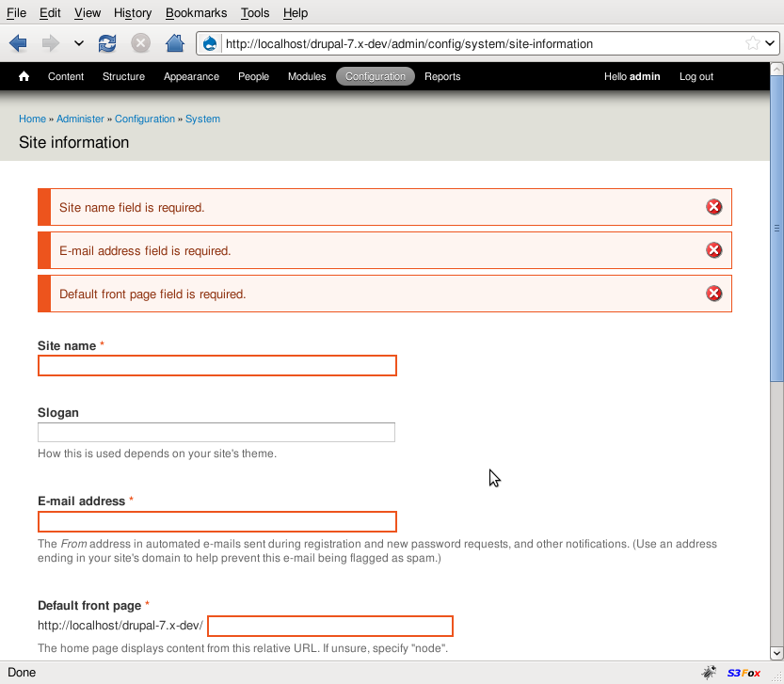Open the Bookmarks menu
Screen dimensions: 784x684
196,13
